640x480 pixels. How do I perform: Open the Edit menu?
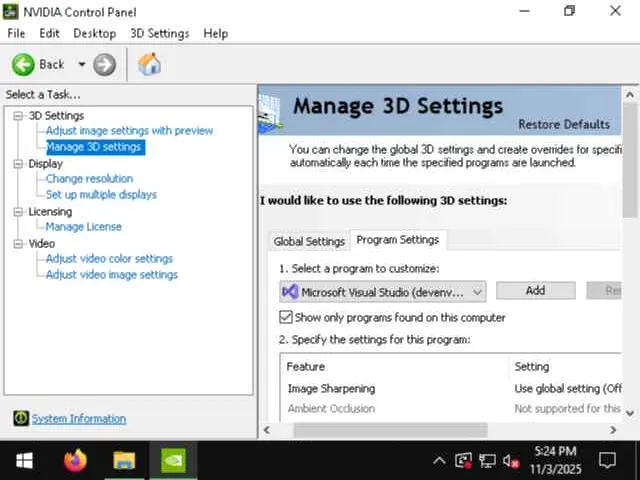pos(49,33)
